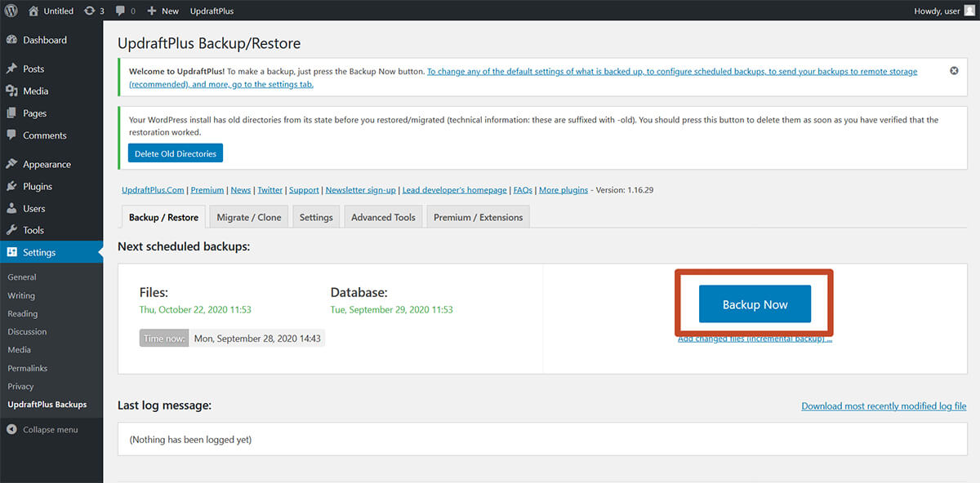Click the Database date "Tue, September 29, 2020 11:53"
Screen dimensions: 980x483
point(391,310)
